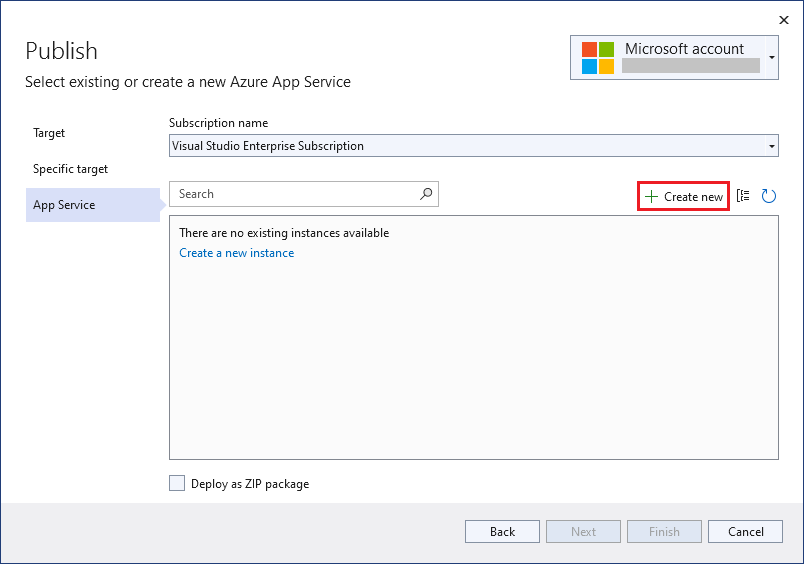Follow the Create a new instance link
804x564 pixels.
click(236, 253)
